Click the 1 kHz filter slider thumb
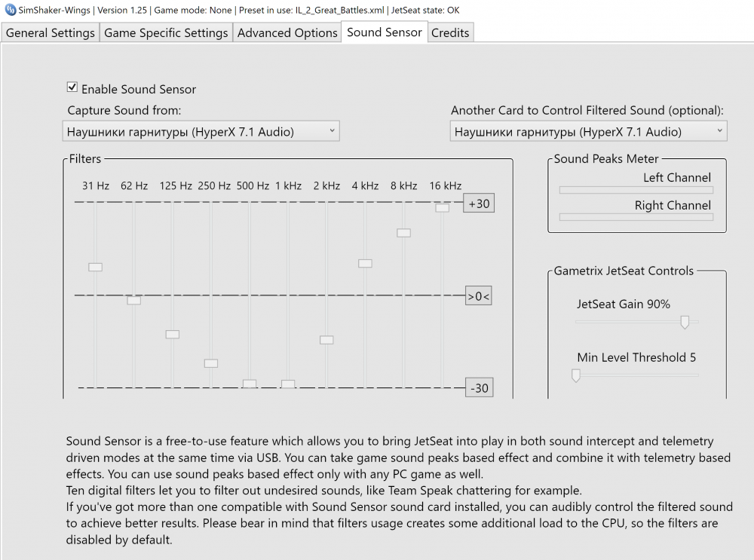Image resolution: width=754 pixels, height=560 pixels. (288, 384)
